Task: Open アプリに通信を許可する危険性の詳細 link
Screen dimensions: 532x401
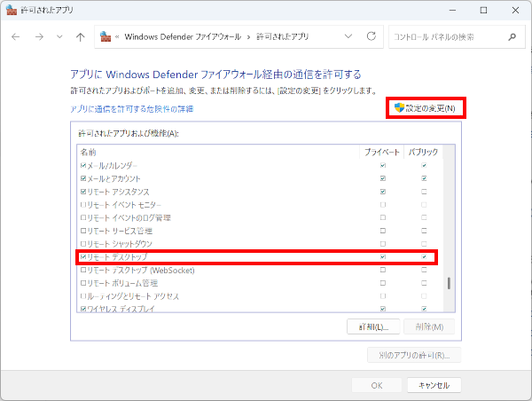Action: point(131,109)
